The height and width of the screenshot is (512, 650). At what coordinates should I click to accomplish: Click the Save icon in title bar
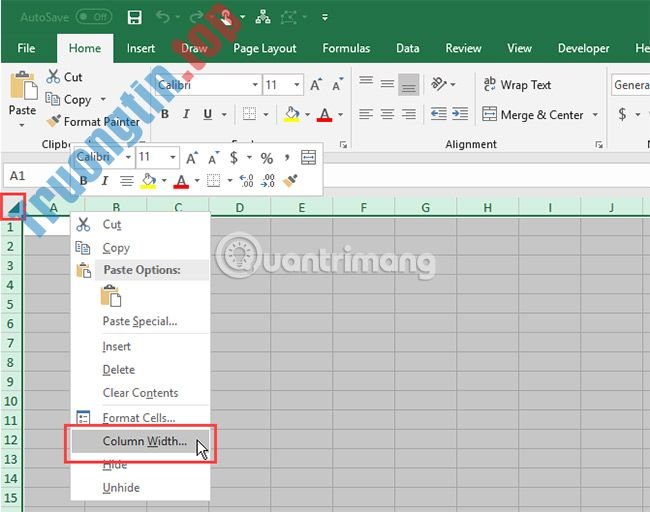tap(135, 17)
